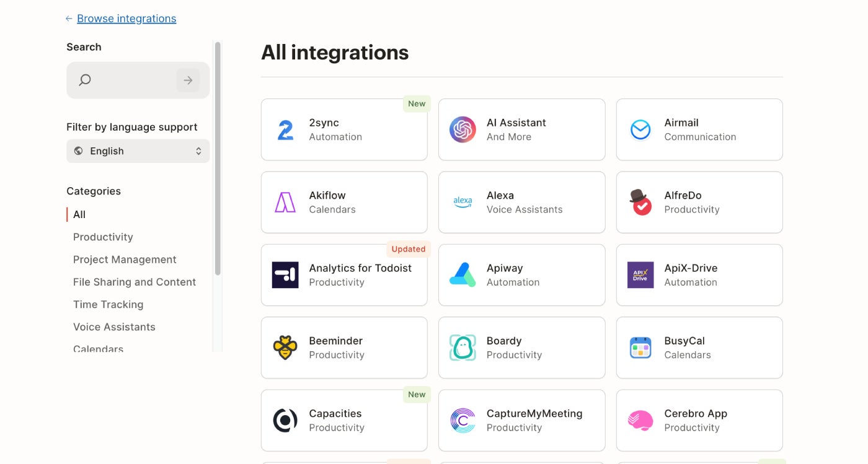Click the globe icon in language filter
This screenshot has width=868, height=464.
(x=78, y=151)
